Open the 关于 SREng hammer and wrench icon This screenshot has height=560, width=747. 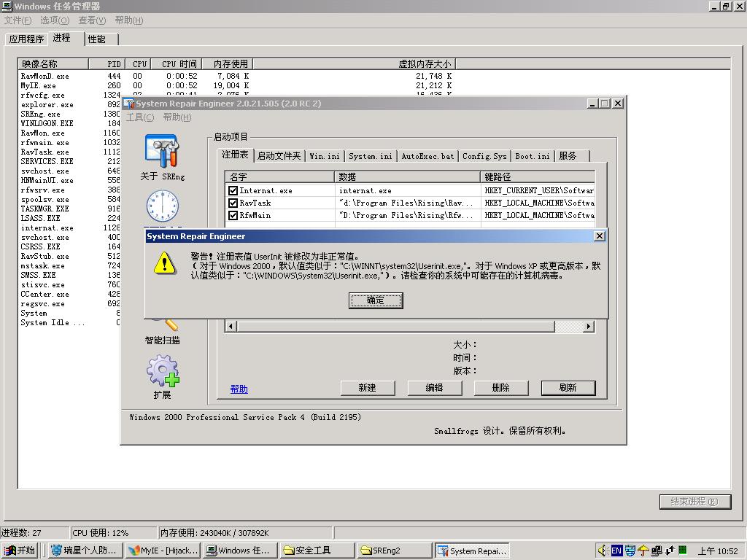tap(162, 151)
